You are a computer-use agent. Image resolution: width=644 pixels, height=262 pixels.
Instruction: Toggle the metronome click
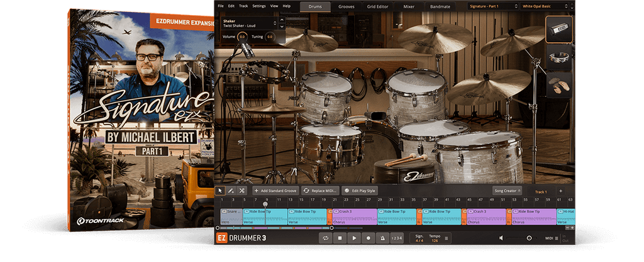pyautogui.click(x=382, y=237)
